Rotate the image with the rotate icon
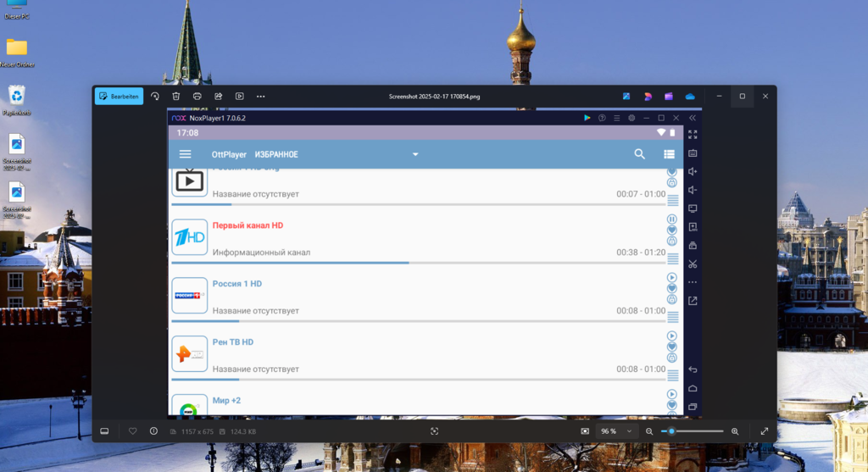This screenshot has width=868, height=472. click(x=155, y=97)
